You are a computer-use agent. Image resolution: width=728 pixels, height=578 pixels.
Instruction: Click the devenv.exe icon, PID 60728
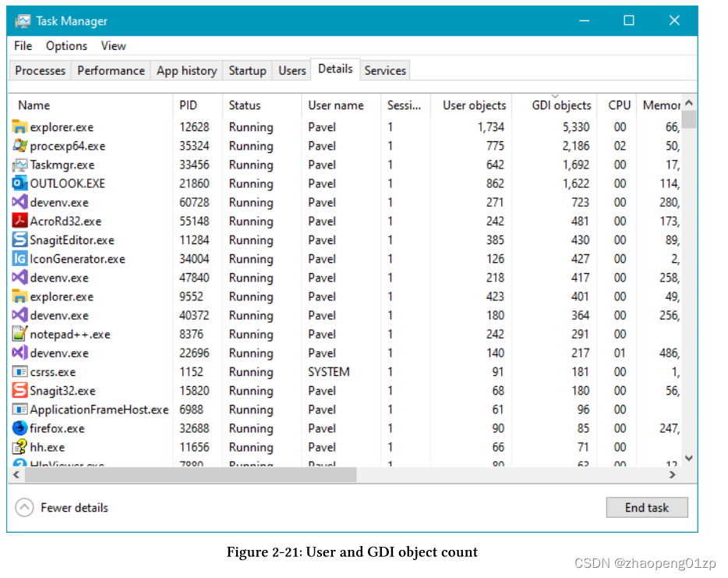pyautogui.click(x=19, y=202)
